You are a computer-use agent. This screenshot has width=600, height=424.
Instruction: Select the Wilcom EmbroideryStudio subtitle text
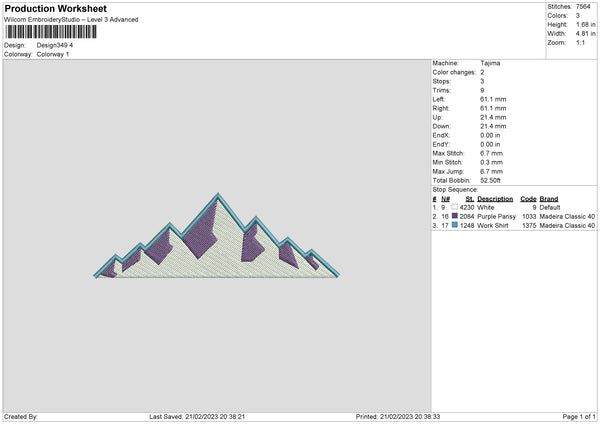(71, 20)
